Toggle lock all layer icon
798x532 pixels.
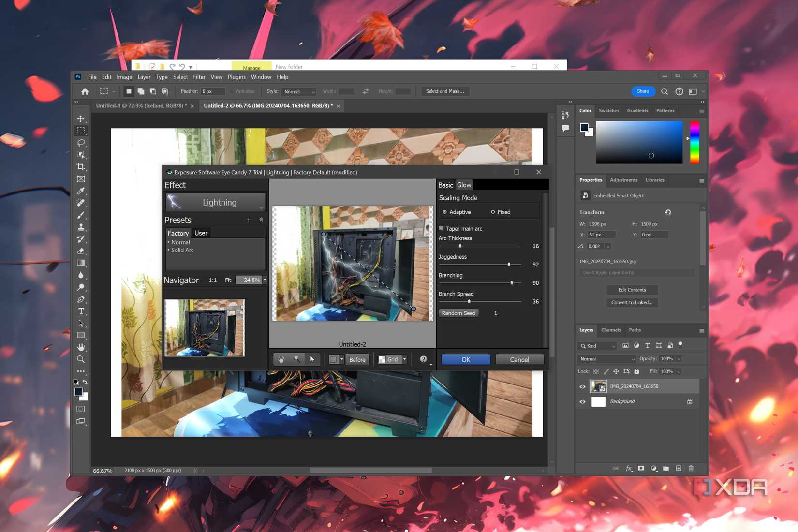pyautogui.click(x=636, y=371)
